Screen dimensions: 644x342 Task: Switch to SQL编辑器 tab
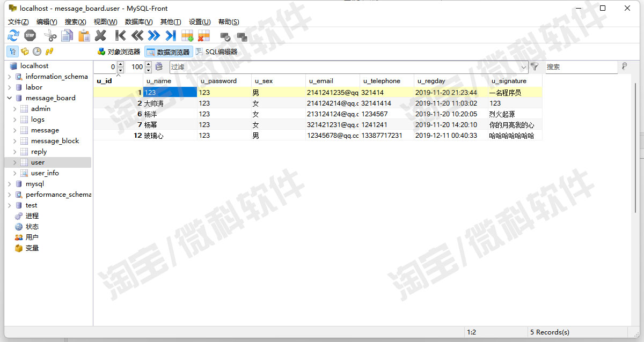click(216, 52)
